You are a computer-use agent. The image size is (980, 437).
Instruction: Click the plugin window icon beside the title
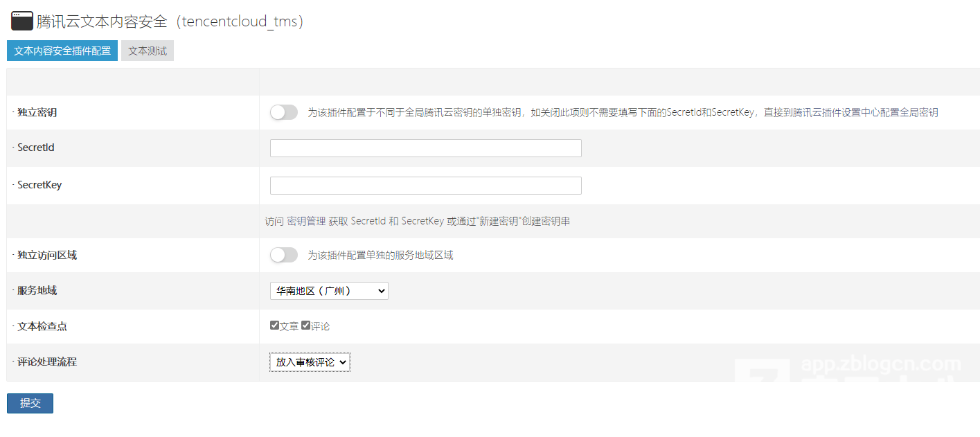pos(22,21)
